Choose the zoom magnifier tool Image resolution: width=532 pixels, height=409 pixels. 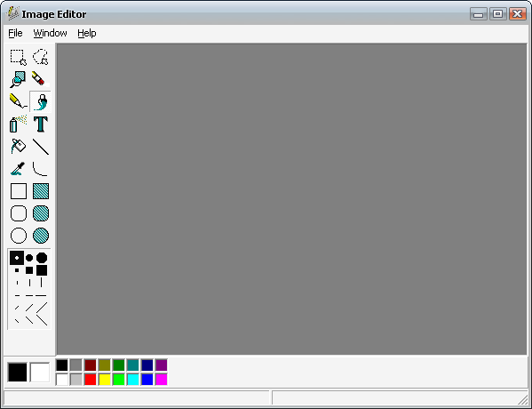point(19,79)
